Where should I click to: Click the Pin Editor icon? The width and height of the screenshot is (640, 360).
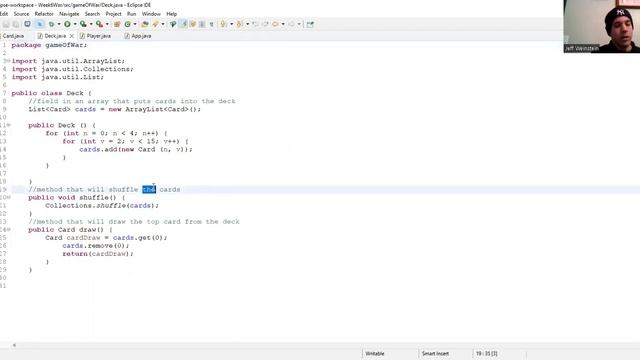tap(310, 24)
